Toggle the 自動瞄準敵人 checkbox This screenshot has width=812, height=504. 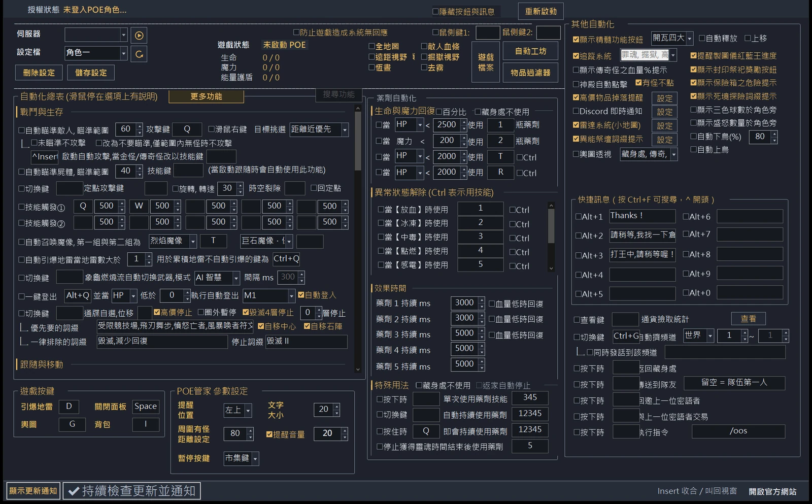click(22, 130)
